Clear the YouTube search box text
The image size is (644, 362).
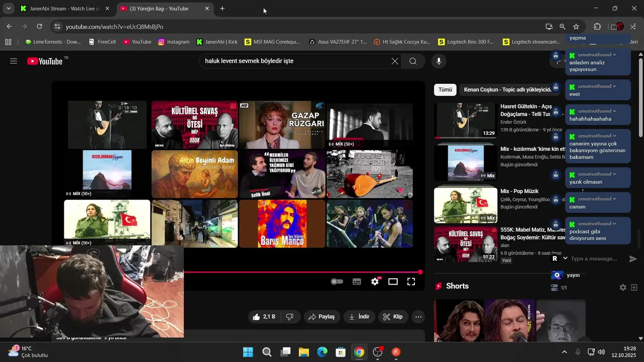(395, 61)
